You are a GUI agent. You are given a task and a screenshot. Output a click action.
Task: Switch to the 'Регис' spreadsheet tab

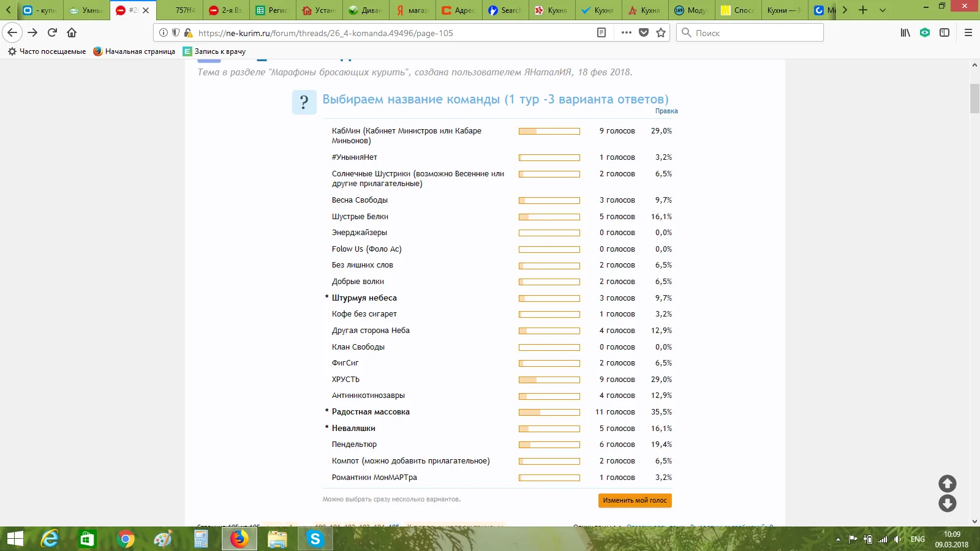273,10
